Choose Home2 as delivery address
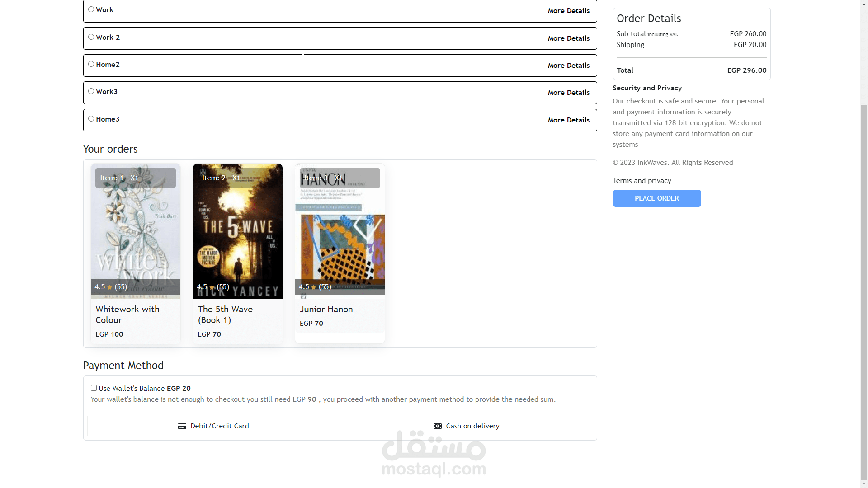Image resolution: width=868 pixels, height=488 pixels. coord(91,64)
